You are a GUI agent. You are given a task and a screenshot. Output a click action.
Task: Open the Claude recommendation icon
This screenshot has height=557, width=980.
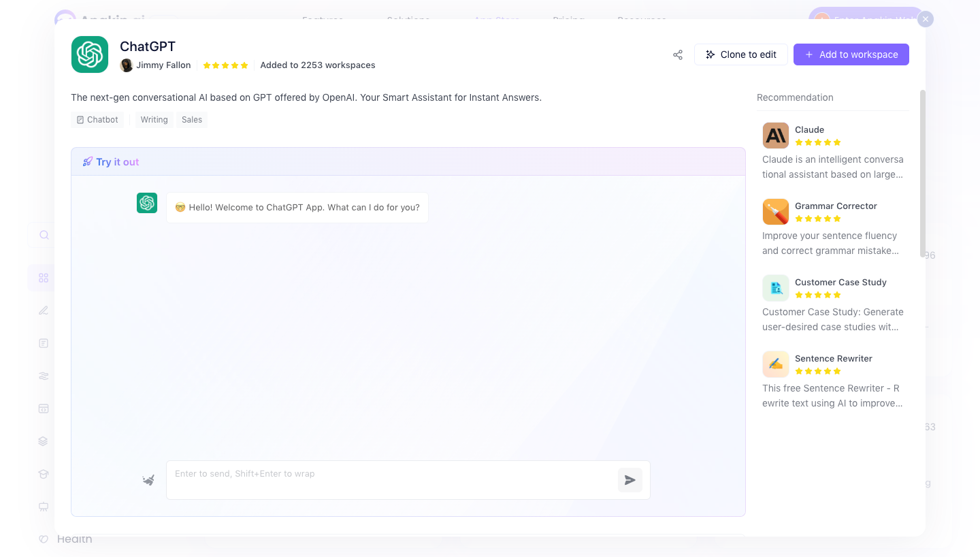point(776,136)
